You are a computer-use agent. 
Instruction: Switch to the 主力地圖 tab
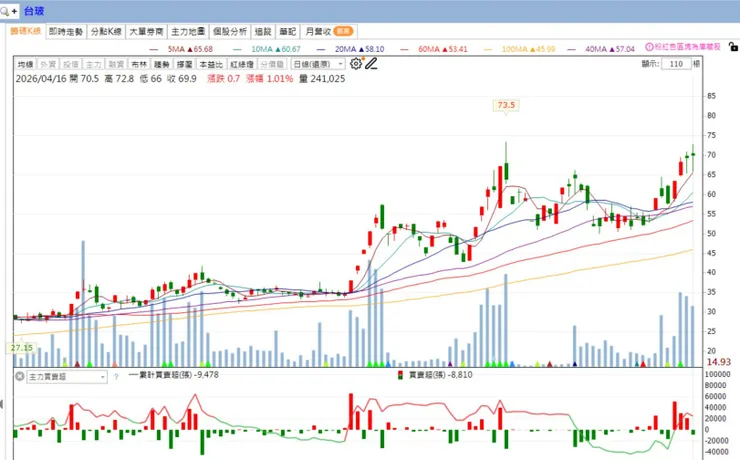click(188, 32)
